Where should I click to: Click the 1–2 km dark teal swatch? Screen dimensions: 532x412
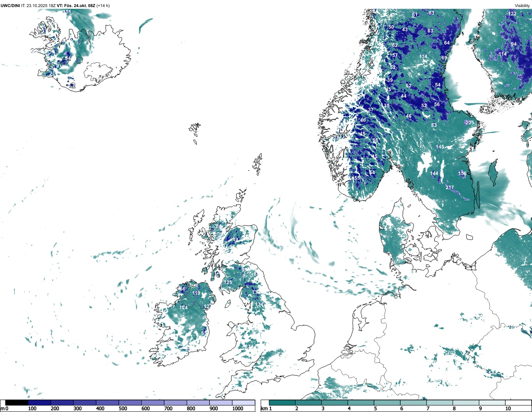[x=282, y=402]
